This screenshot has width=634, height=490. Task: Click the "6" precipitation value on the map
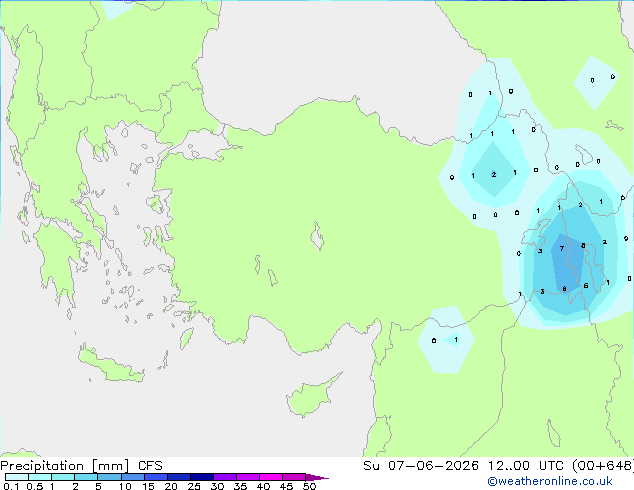(x=586, y=285)
